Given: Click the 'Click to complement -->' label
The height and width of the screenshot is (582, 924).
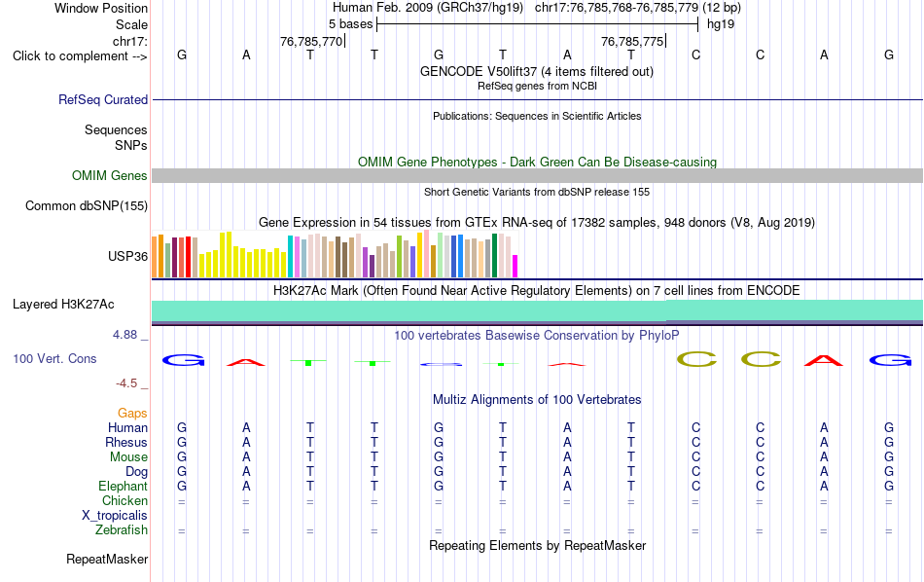Looking at the screenshot, I should [x=80, y=56].
